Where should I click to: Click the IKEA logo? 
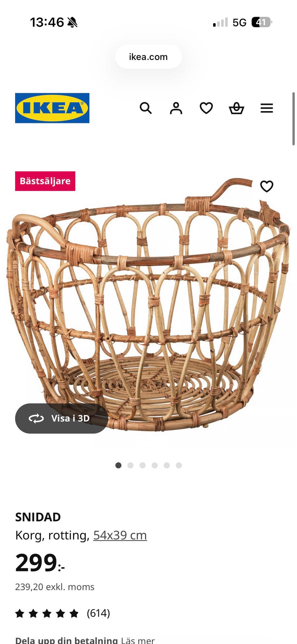click(x=52, y=108)
